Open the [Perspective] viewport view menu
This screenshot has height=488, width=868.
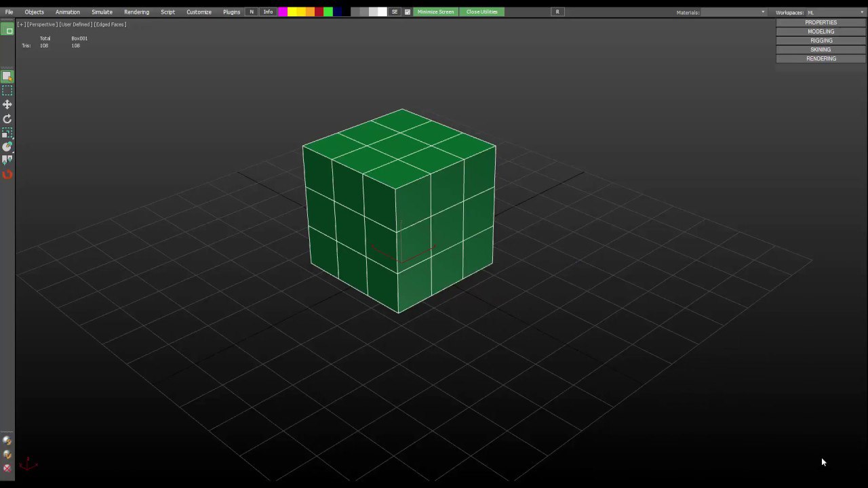pos(42,24)
